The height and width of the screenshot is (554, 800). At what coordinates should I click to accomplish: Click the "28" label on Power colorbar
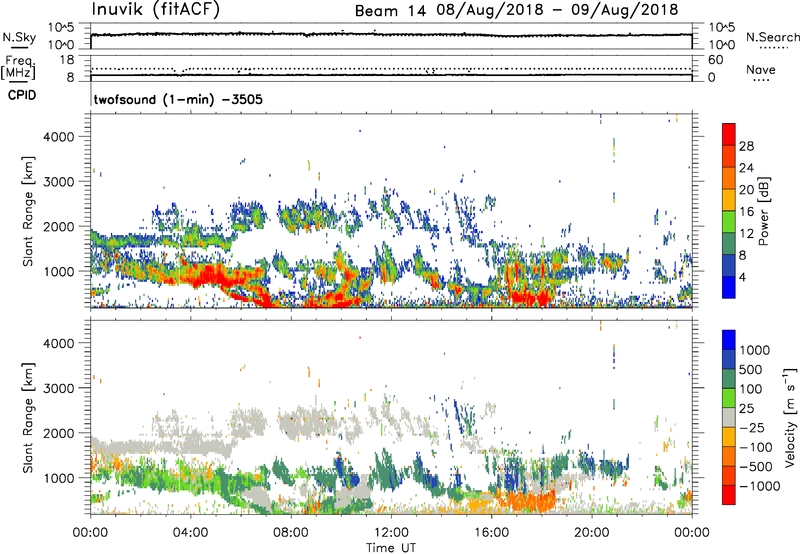tap(746, 146)
